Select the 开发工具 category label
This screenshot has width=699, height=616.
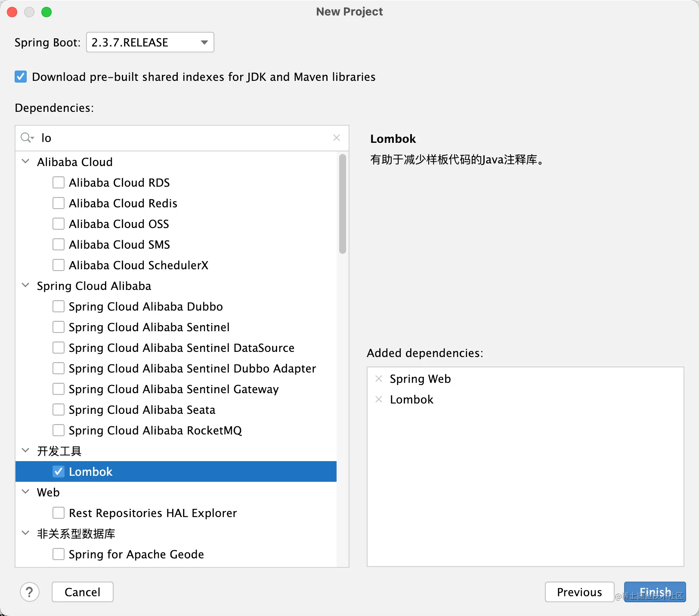click(x=59, y=451)
